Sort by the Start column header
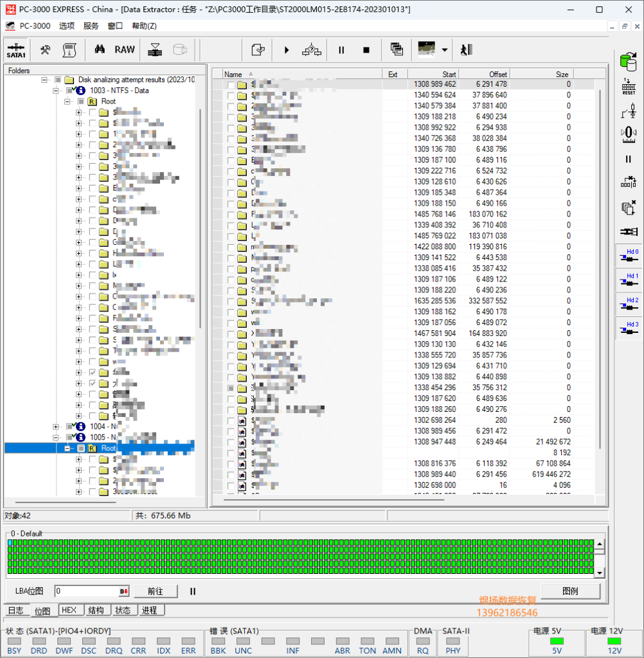 (x=433, y=75)
